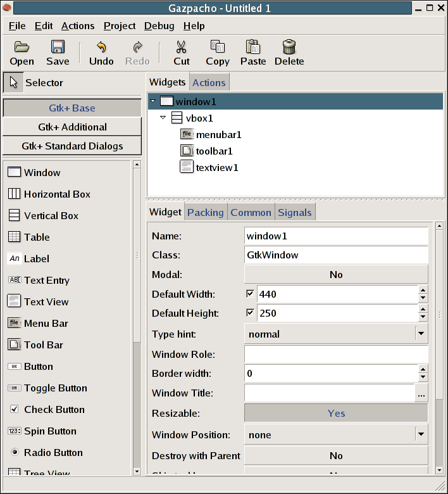Viewport: 448px width, 494px height.
Task: Pick the Toggle Button widget
Action: 47,388
